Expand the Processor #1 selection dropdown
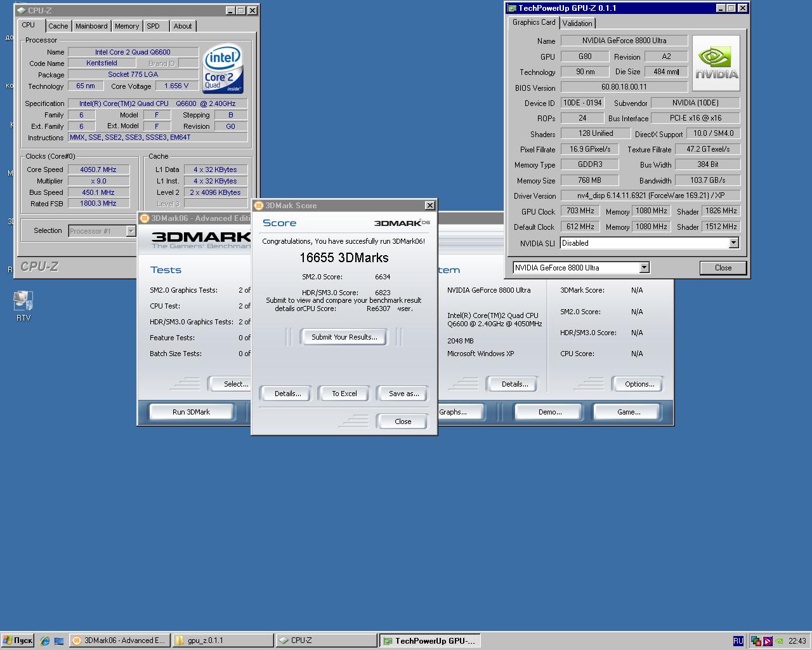This screenshot has width=812, height=650. point(131,231)
